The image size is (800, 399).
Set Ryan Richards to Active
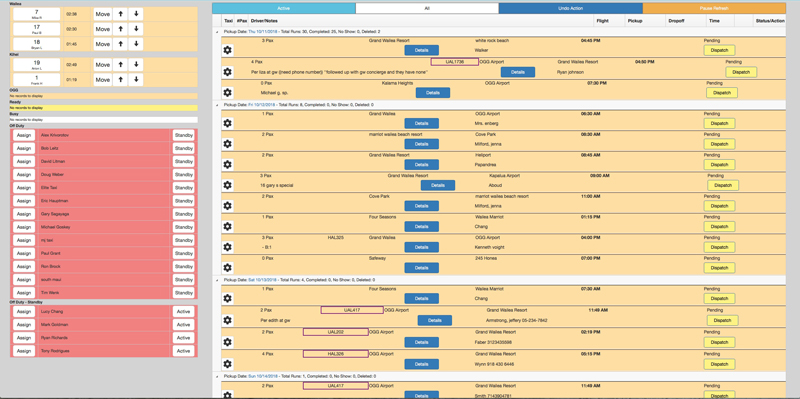(x=183, y=338)
